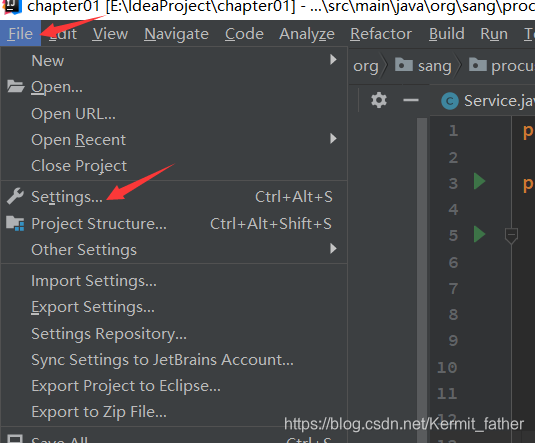
Task: Click the minimize panel dash icon
Action: click(410, 100)
